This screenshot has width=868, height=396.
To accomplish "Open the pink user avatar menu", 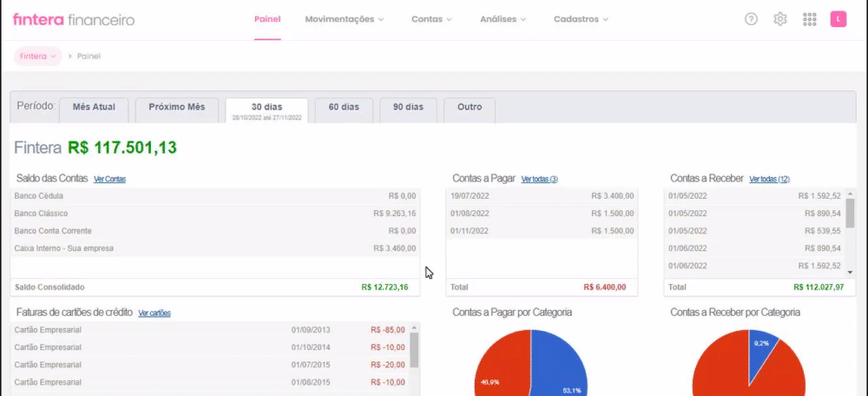I will [x=838, y=19].
